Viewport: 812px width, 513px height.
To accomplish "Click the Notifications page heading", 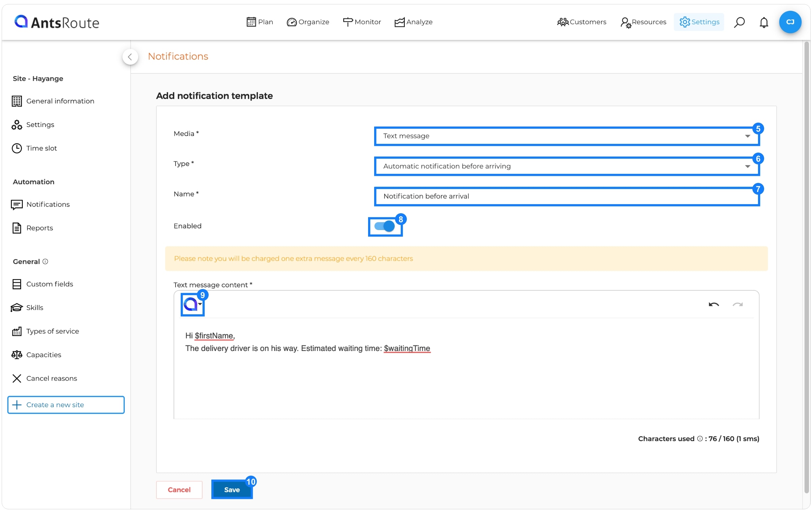I will coord(178,56).
